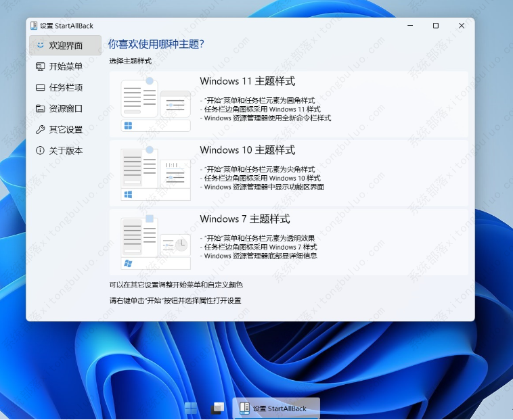Viewport: 513px width, 420px height.
Task: Click the Windows 10 theme preview thumbnail
Action: click(156, 174)
